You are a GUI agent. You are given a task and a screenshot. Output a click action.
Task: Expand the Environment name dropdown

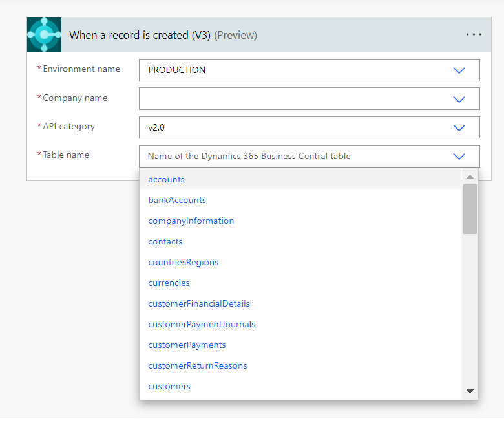pos(459,70)
